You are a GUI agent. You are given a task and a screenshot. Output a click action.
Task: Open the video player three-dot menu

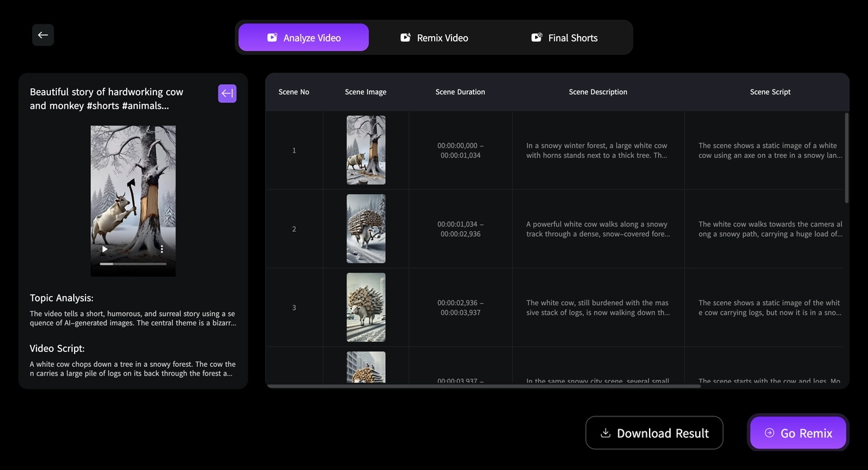(161, 249)
